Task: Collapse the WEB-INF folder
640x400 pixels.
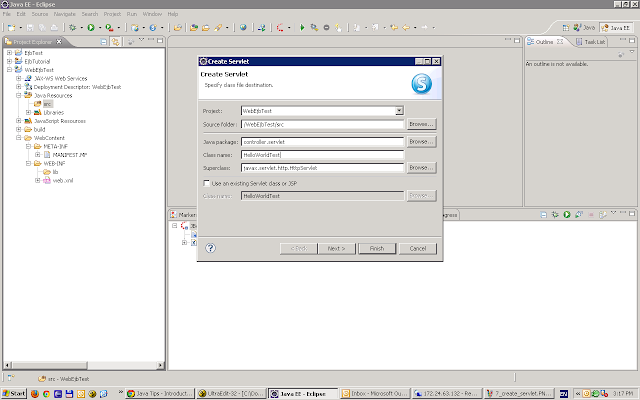Action: [x=28, y=163]
